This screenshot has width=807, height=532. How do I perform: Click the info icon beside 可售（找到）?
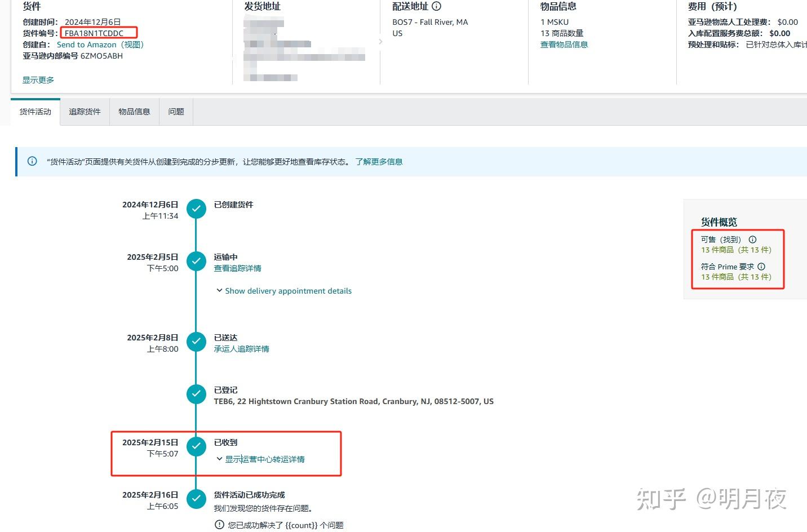click(752, 239)
